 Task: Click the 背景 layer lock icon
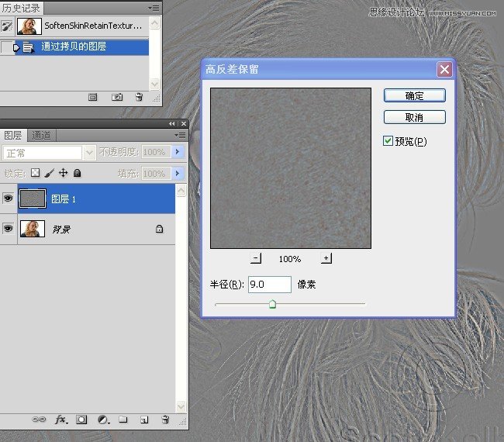[x=160, y=229]
